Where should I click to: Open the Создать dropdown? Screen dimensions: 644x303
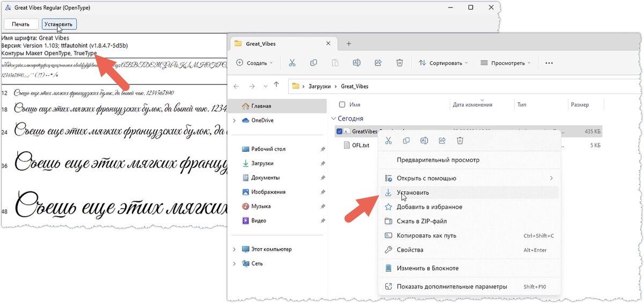point(254,63)
